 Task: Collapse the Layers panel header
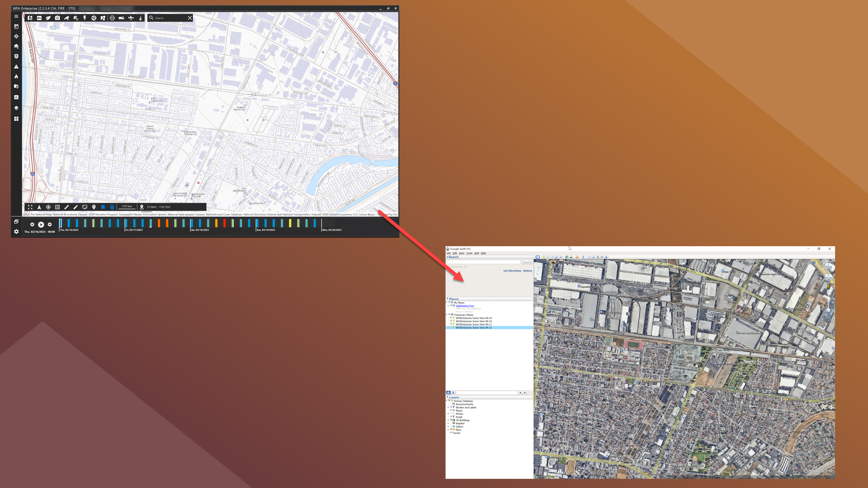(447, 397)
